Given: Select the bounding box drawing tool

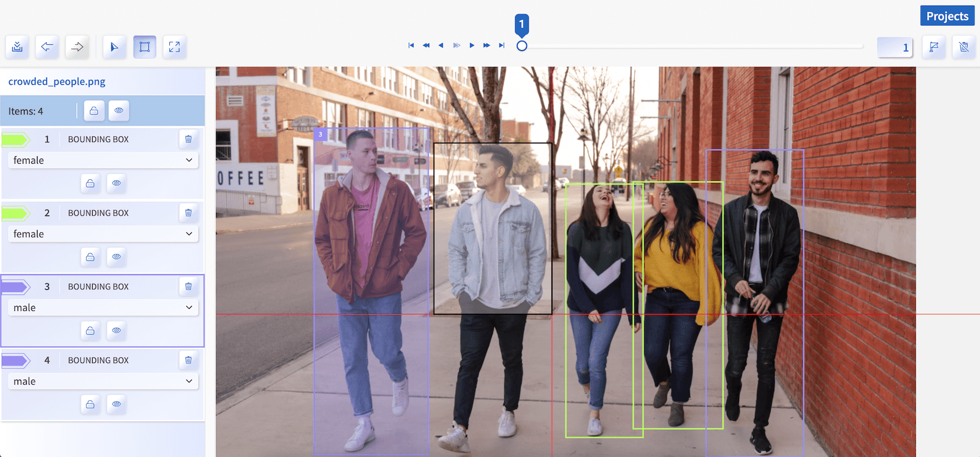Looking at the screenshot, I should pos(144,47).
